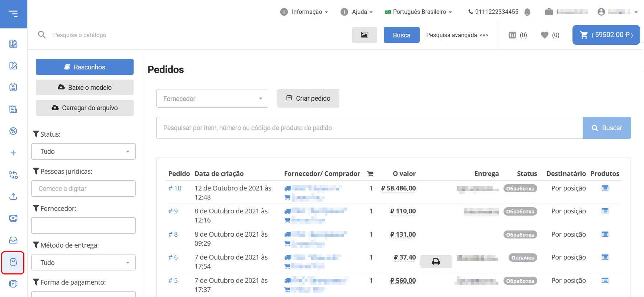The image size is (644, 297).
Task: Open the notifications bell icon
Action: point(527,12)
